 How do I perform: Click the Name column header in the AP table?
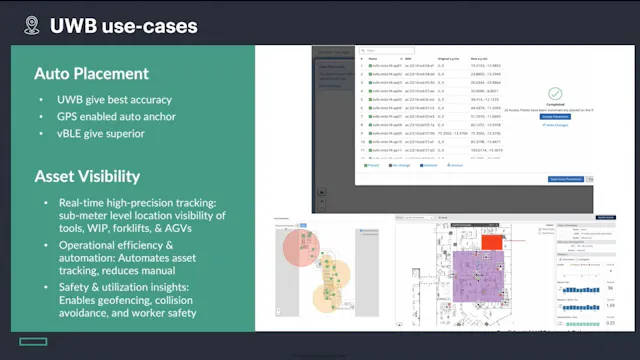373,59
